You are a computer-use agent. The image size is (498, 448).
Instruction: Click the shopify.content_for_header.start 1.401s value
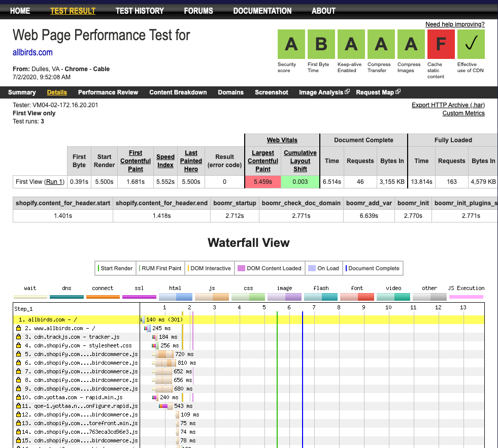63,216
